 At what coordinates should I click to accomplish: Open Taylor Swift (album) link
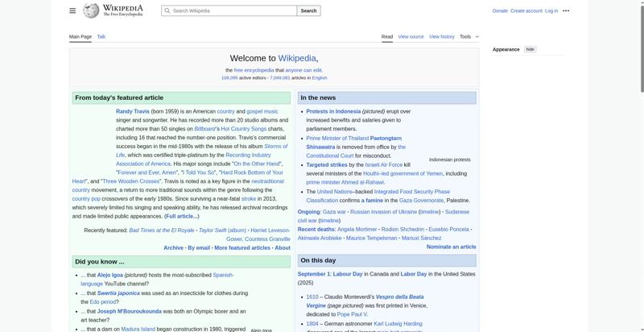pyautogui.click(x=222, y=230)
